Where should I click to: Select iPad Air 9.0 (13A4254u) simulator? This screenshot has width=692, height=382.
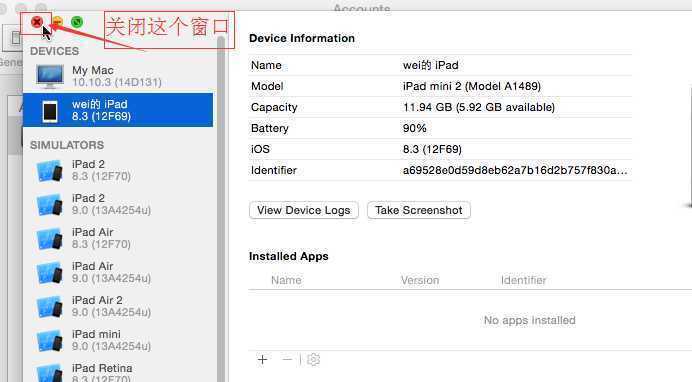pos(118,272)
